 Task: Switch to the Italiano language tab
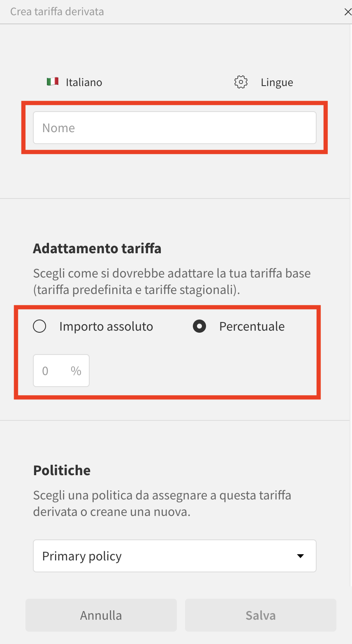coord(74,82)
